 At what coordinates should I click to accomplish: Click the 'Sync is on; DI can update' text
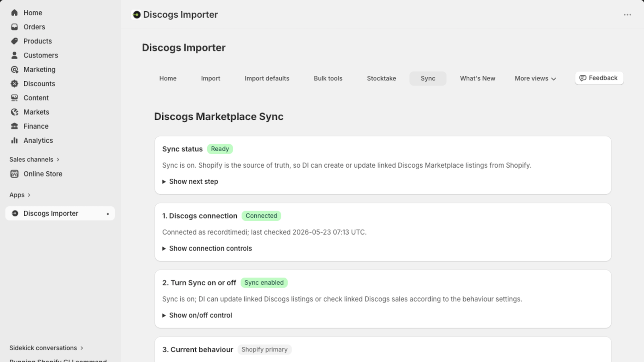[342, 299]
